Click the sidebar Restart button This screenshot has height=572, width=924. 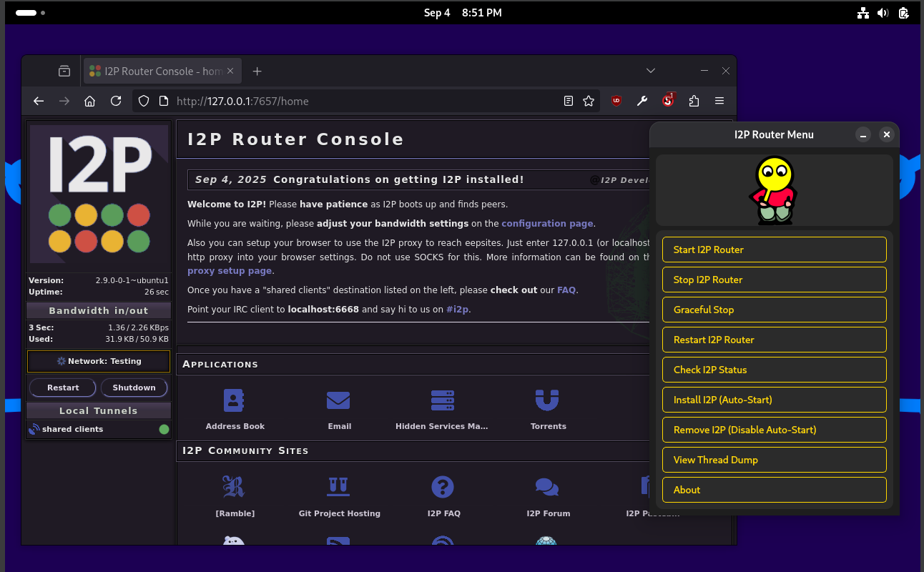point(63,388)
